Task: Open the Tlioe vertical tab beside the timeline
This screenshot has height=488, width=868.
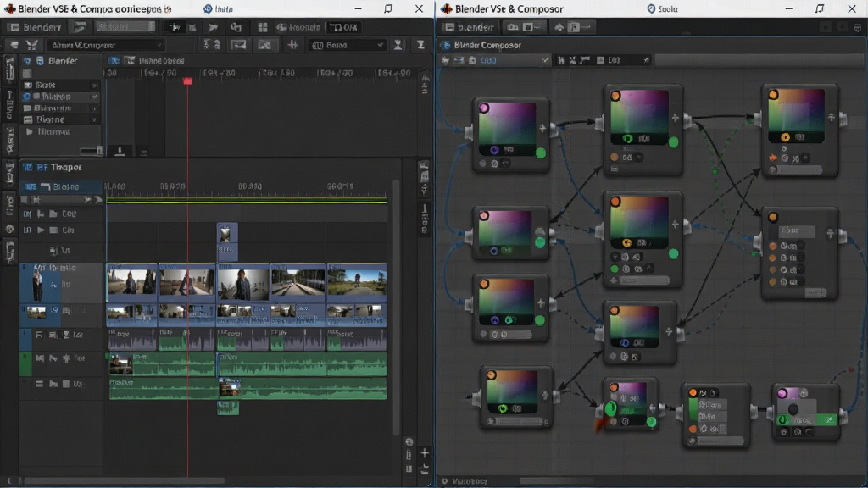Action: (x=425, y=219)
